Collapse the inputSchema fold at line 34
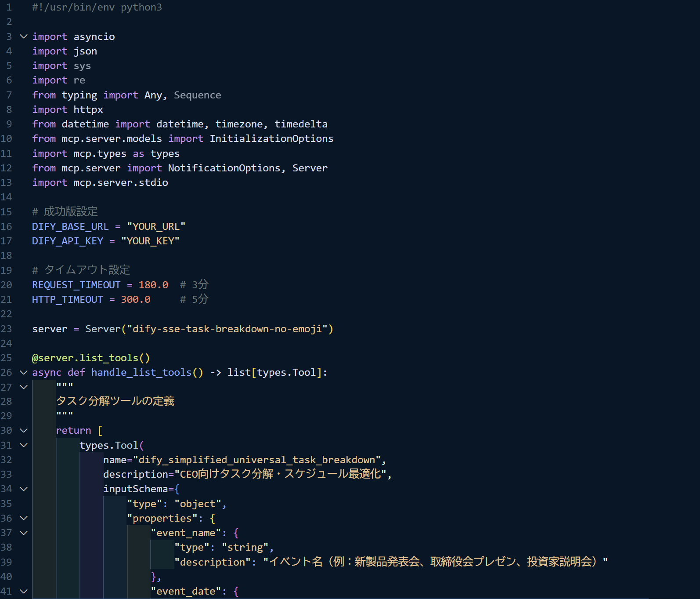This screenshot has width=700, height=599. 24,489
